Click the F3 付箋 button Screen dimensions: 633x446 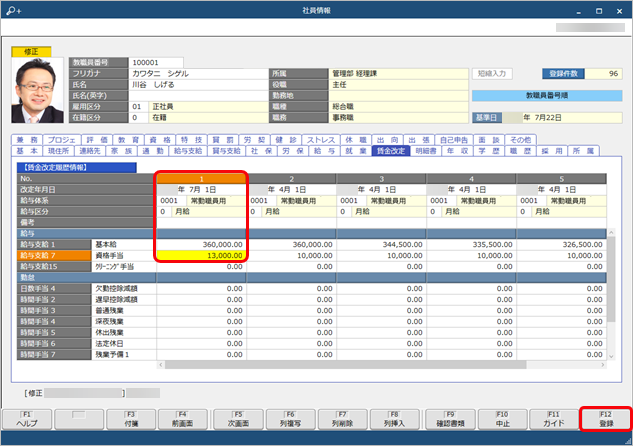131,419
